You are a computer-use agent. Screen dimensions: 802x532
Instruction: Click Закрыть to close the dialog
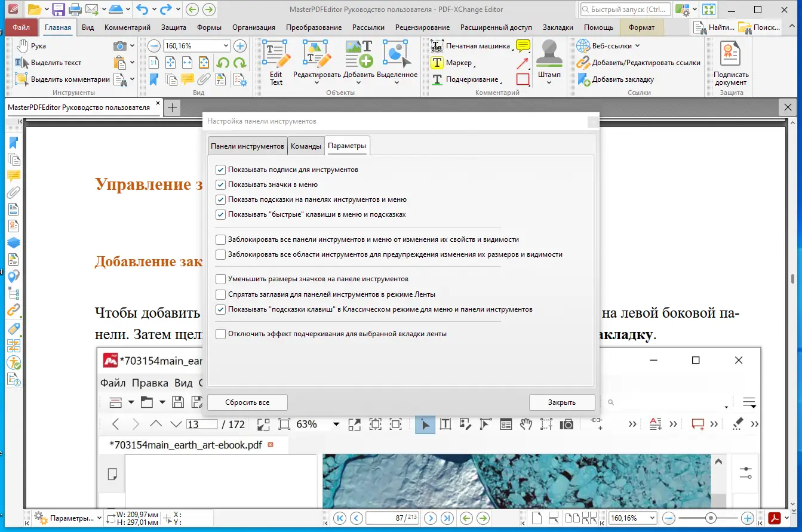(x=561, y=402)
